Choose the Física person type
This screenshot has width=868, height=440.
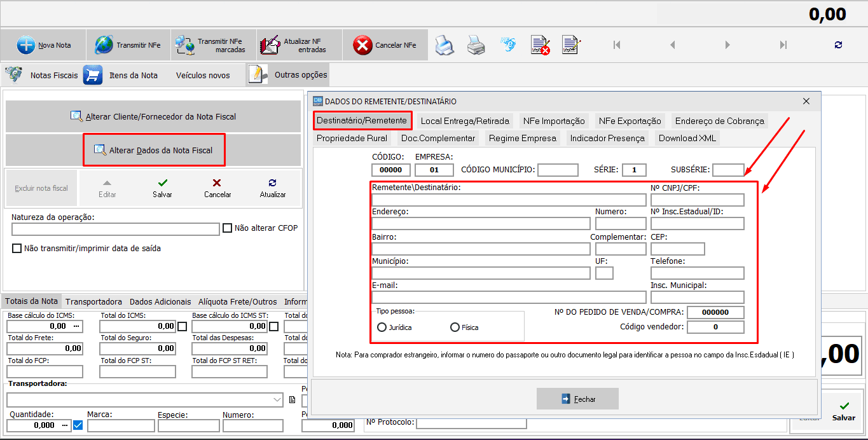click(455, 327)
